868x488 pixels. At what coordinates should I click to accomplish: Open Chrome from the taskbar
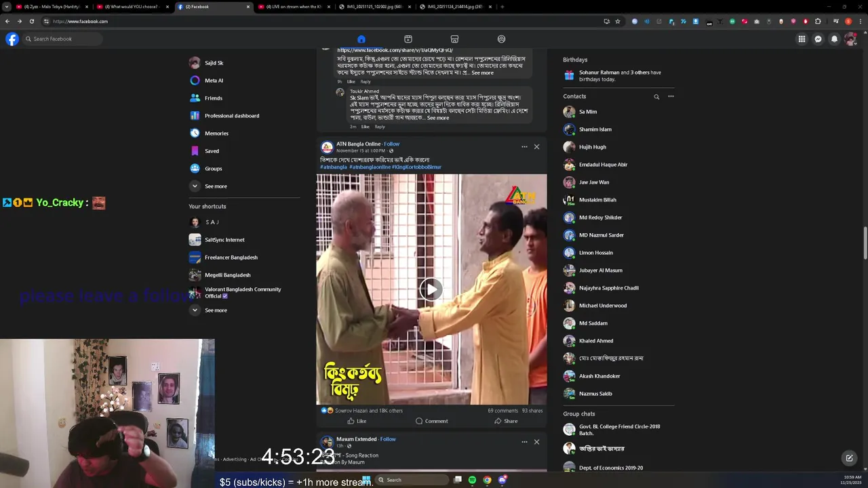click(x=487, y=480)
